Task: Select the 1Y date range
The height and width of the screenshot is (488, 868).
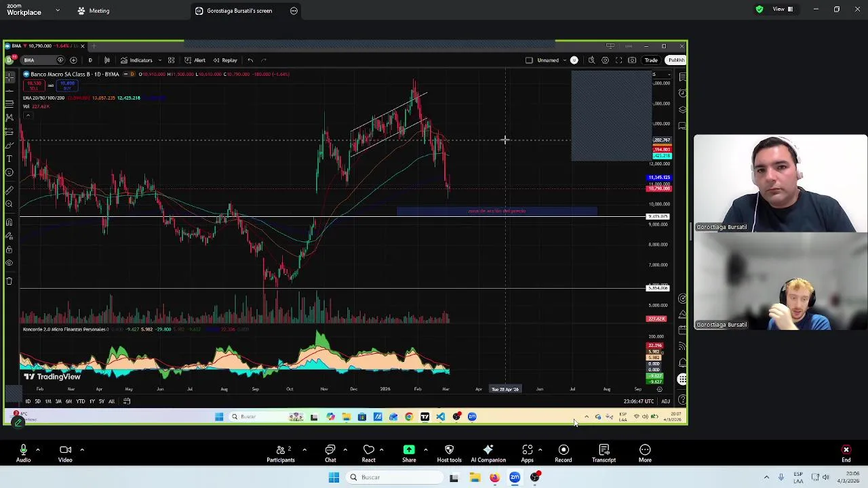Action: tap(92, 401)
